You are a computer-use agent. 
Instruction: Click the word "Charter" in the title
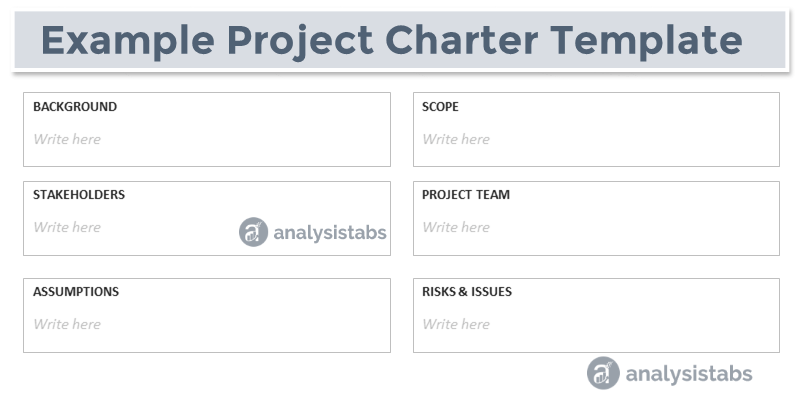(x=463, y=40)
